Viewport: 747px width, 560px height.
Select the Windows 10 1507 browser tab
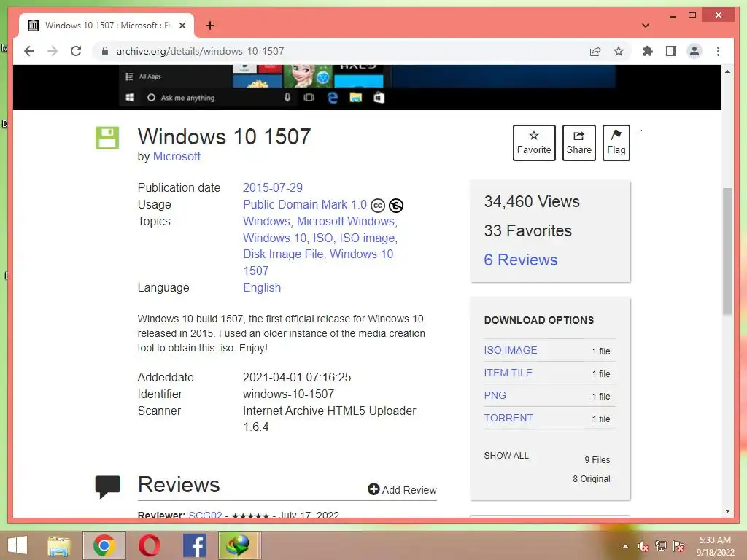coord(107,26)
